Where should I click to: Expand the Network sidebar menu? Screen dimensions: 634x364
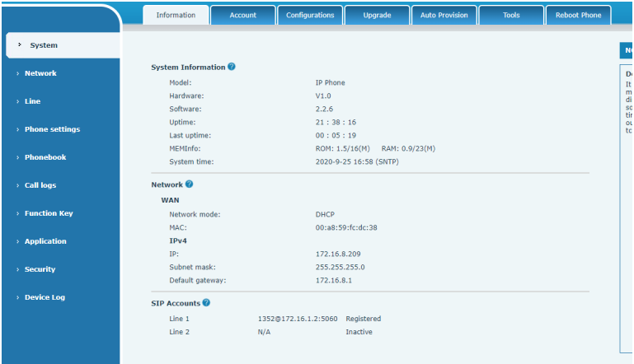point(40,73)
